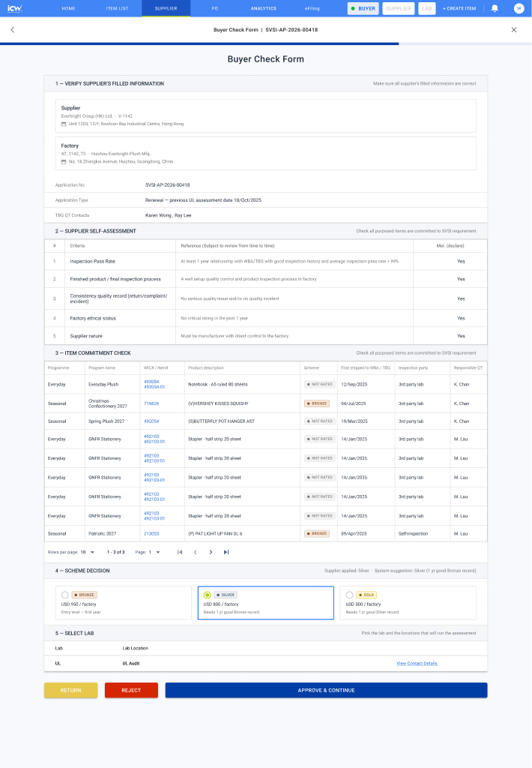
Task: Click the ICW logo in header
Action: [15, 8]
